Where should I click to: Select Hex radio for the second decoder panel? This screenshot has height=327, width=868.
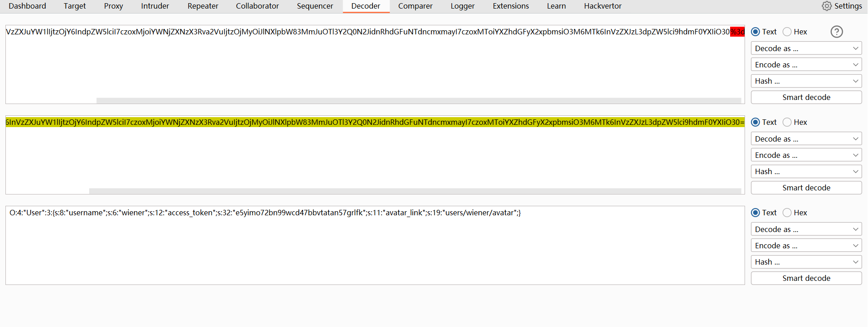[x=787, y=122]
